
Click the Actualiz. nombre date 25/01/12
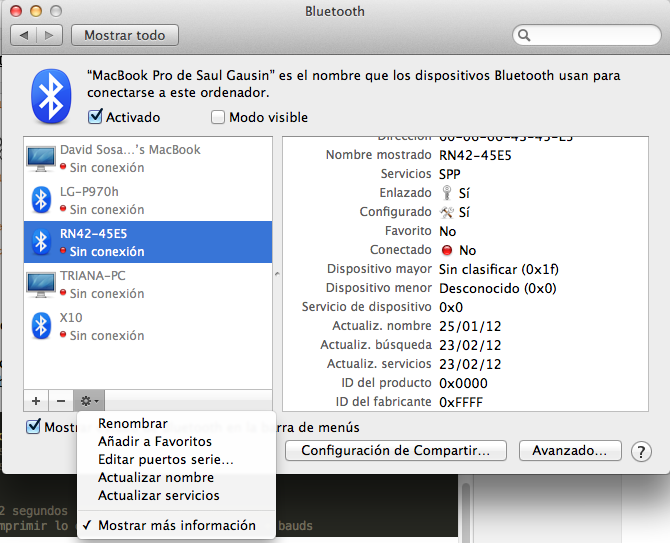470,326
